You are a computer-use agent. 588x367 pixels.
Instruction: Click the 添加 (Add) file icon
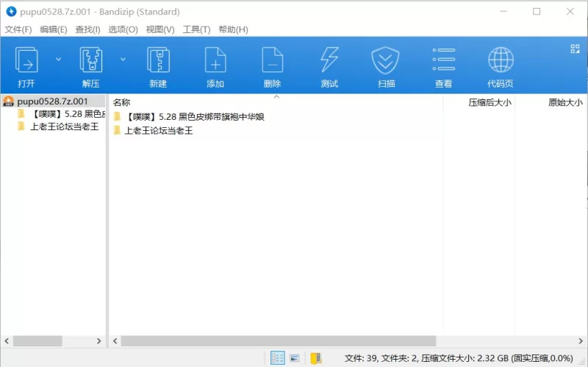click(215, 60)
